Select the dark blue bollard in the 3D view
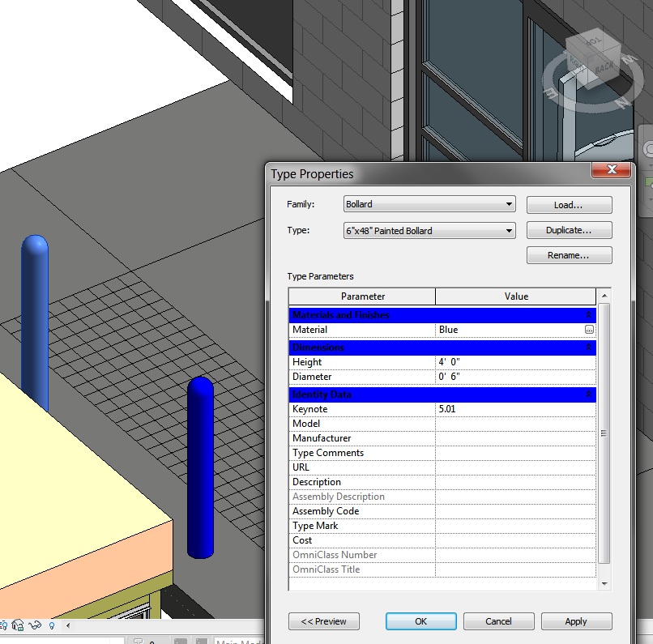 click(200, 467)
